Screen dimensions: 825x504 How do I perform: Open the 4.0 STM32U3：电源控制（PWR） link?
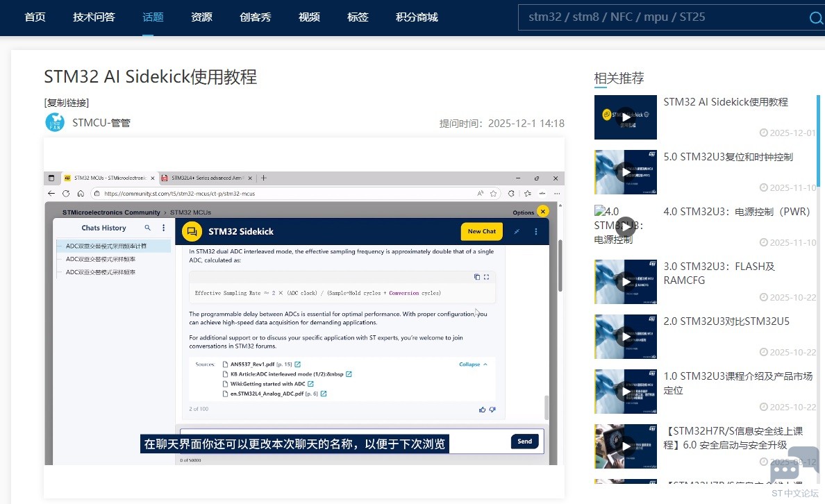pyautogui.click(x=737, y=212)
